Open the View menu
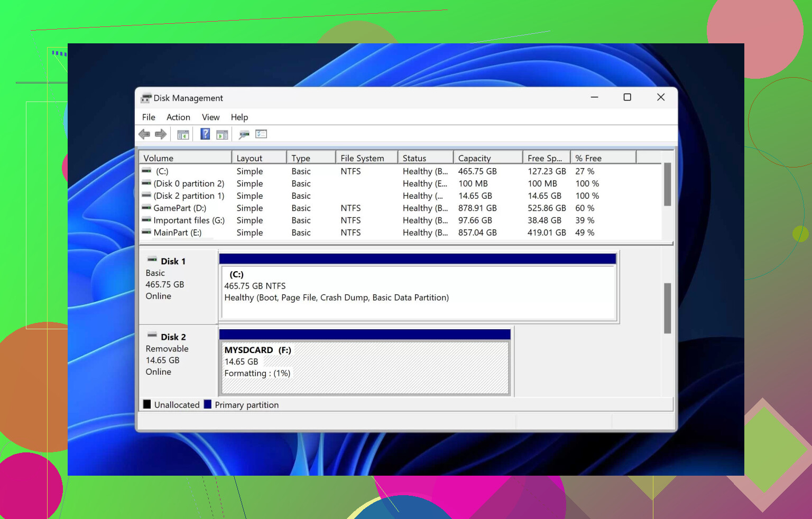This screenshot has height=519, width=812. click(210, 117)
